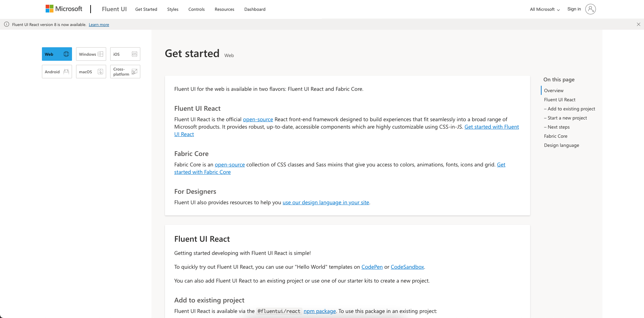The height and width of the screenshot is (318, 644).
Task: Click the info icon in the notification banner
Action: pyautogui.click(x=6, y=24)
